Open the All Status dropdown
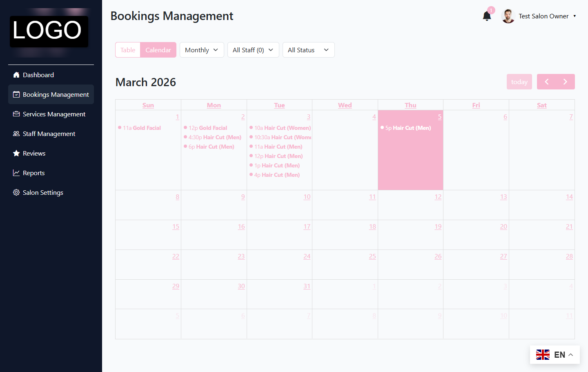 308,49
